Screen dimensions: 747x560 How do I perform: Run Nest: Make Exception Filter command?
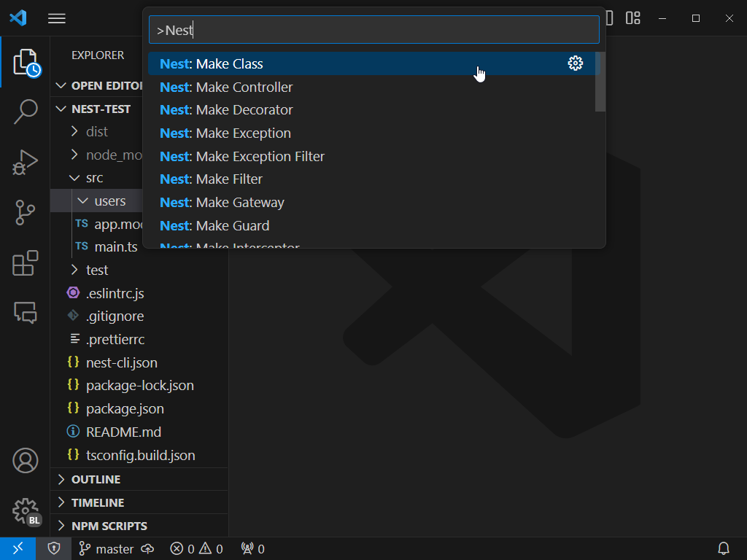[x=371, y=156]
